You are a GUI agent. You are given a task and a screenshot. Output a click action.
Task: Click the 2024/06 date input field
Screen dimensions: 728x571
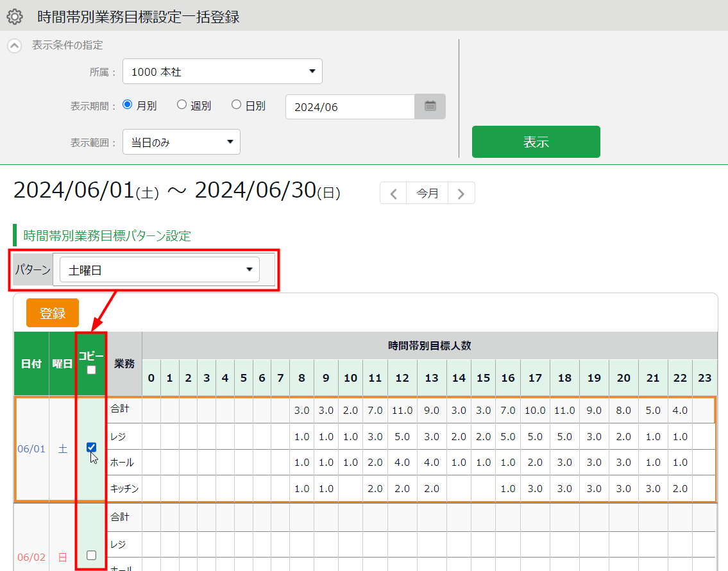coord(350,107)
